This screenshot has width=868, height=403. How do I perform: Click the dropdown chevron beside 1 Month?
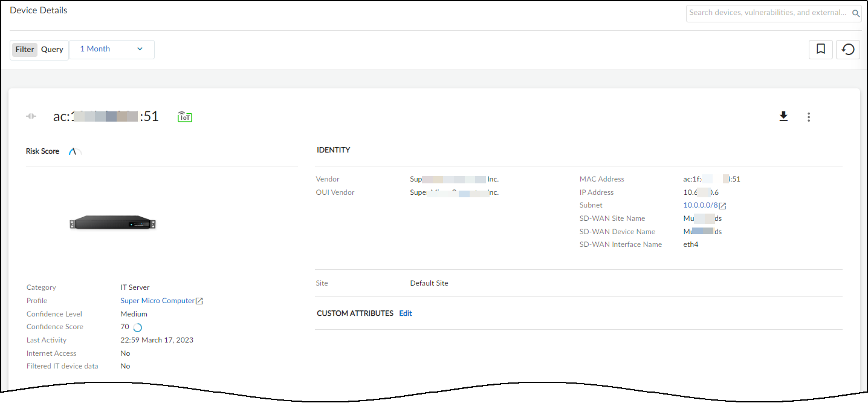tap(140, 49)
